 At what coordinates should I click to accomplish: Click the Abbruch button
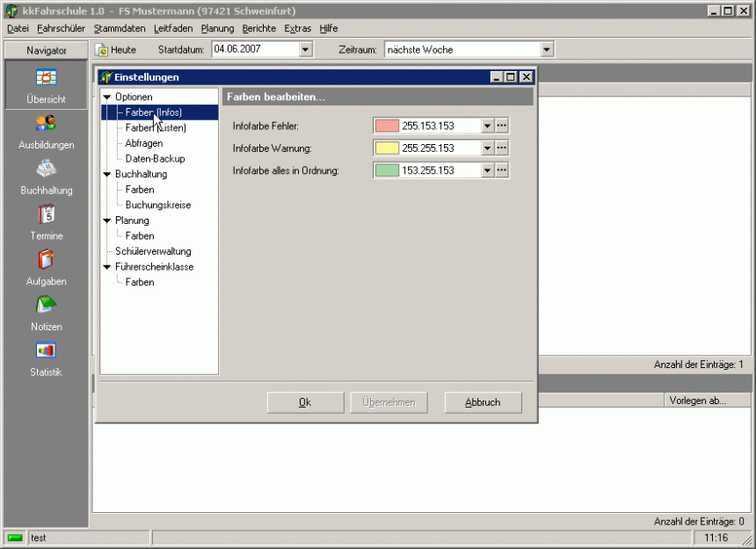(x=483, y=402)
